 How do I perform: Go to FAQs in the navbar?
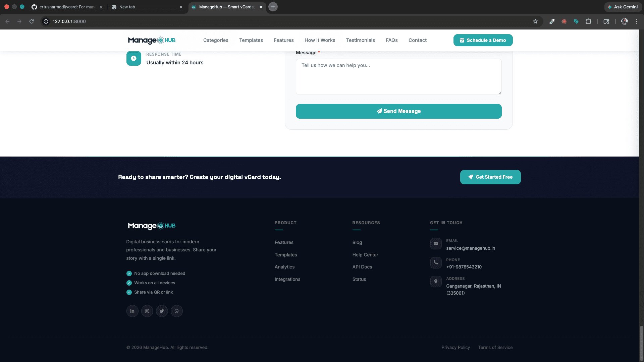pyautogui.click(x=392, y=40)
